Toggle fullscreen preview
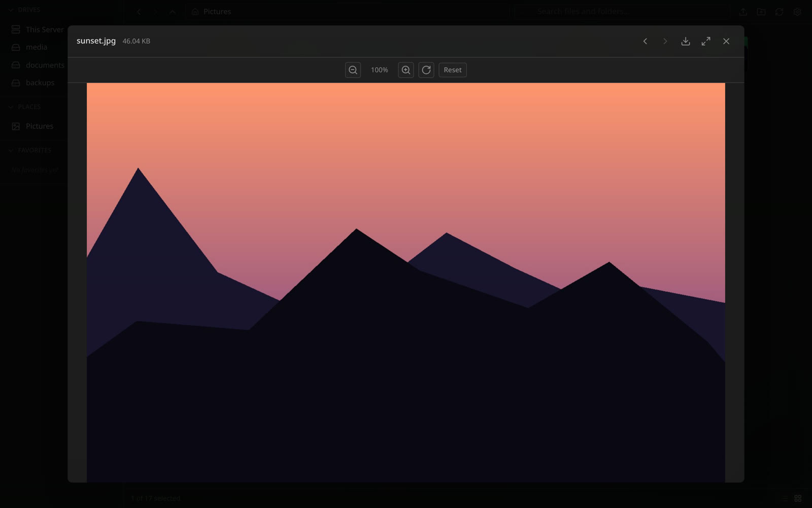Viewport: 812px width, 508px height. point(706,41)
